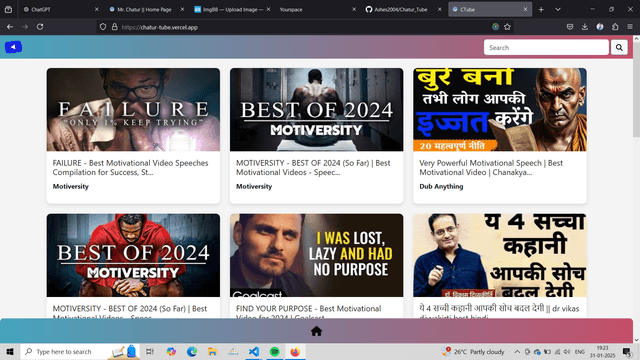The image size is (640, 360).
Task: Open the notification center icon
Action: click(627, 351)
